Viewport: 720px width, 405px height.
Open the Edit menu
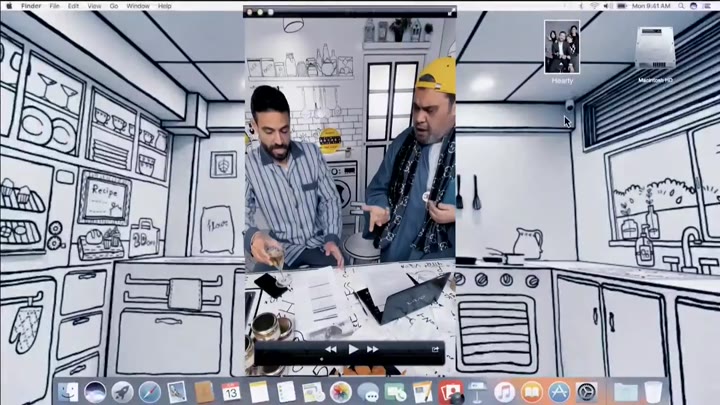[73, 6]
